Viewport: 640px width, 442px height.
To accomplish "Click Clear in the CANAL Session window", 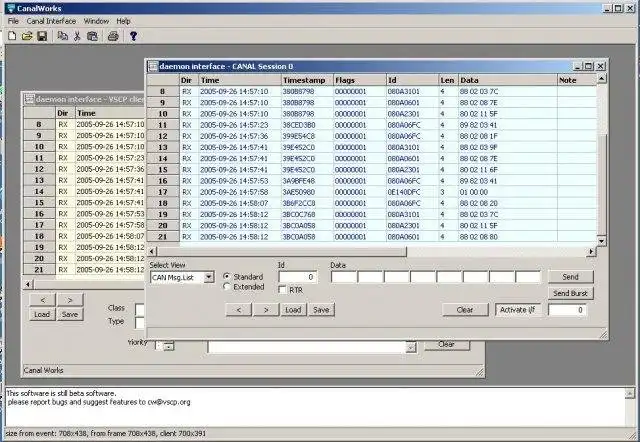I will tap(465, 310).
